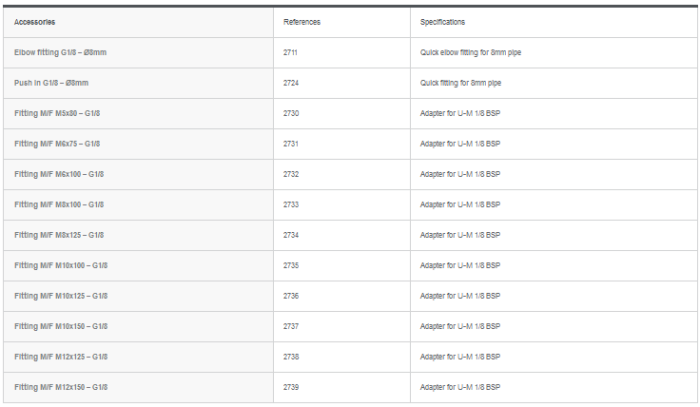Screen dimensions: 700x407
Task: Click reference number 2711
Action: [x=291, y=51]
